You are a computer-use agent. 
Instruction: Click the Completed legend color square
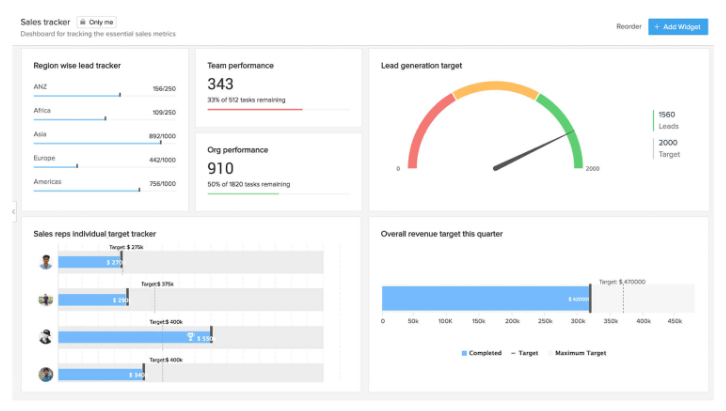pyautogui.click(x=464, y=353)
